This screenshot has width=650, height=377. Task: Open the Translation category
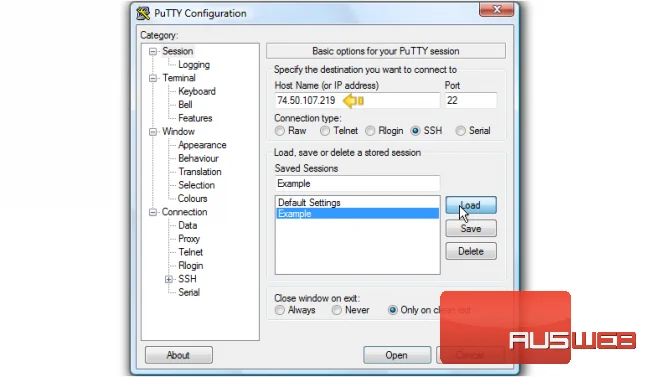pos(200,172)
